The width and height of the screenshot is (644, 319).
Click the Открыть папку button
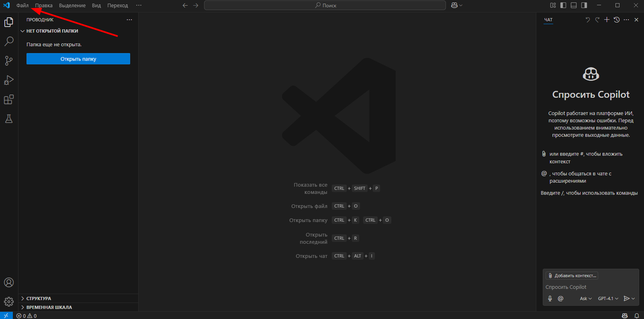click(x=78, y=59)
